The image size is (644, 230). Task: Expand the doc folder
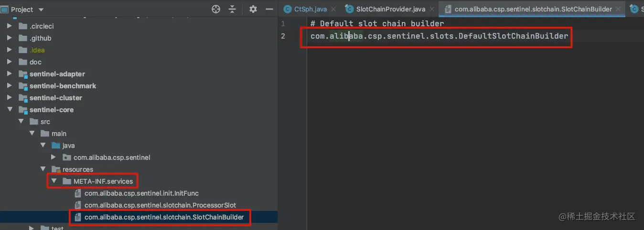tap(9, 62)
